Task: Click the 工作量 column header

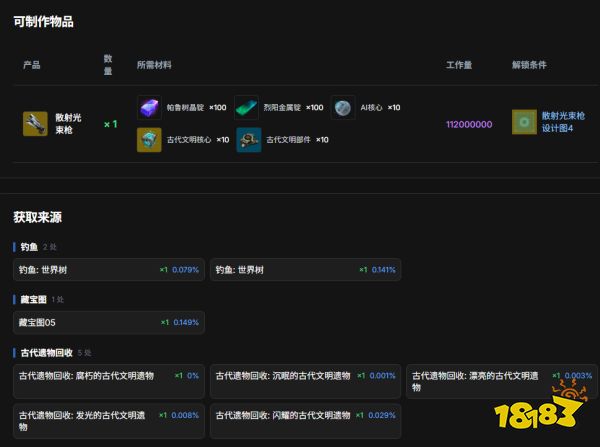Action: pyautogui.click(x=459, y=65)
